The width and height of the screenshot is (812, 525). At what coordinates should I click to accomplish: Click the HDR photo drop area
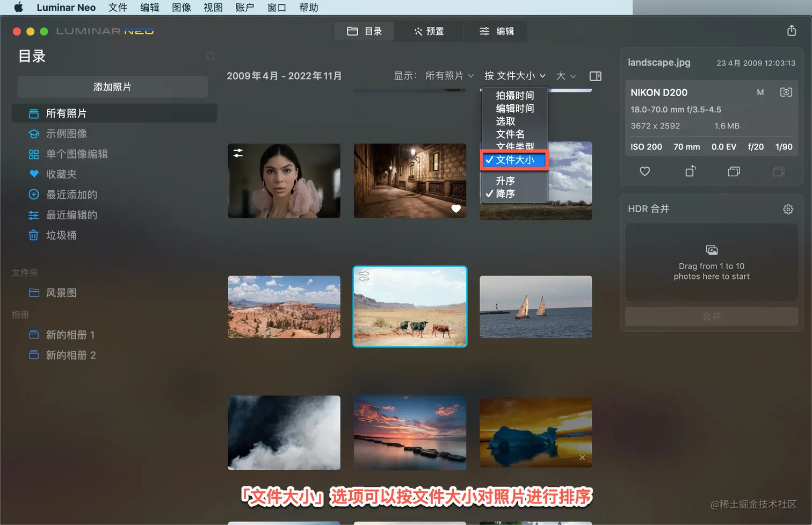coord(712,263)
